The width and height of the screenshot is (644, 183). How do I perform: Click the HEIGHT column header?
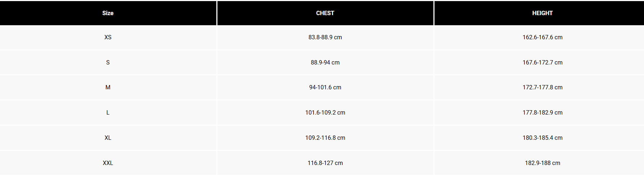(x=542, y=13)
